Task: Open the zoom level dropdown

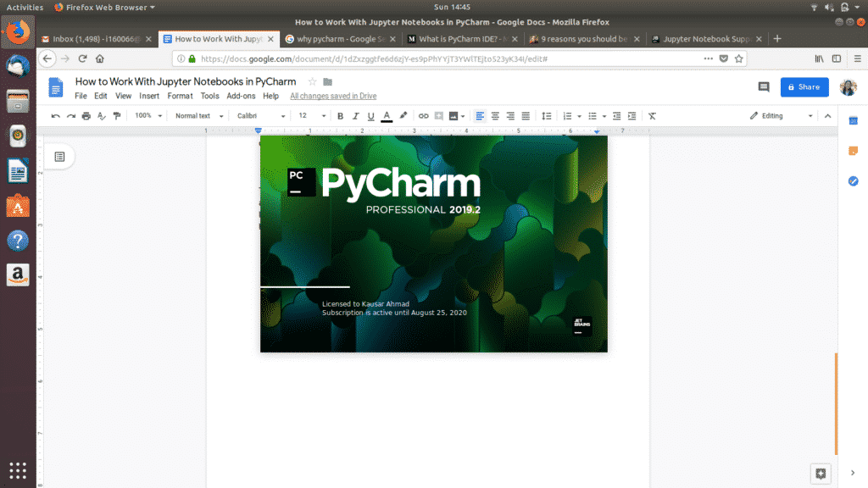Action: [x=146, y=115]
